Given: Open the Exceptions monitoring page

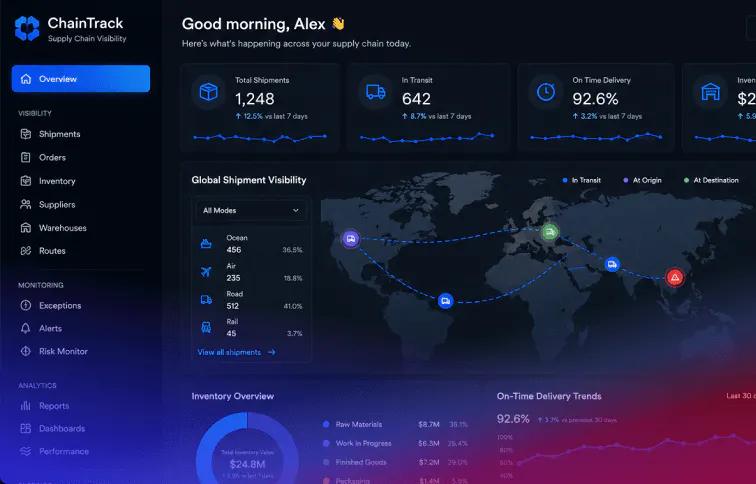Looking at the screenshot, I should coord(60,306).
